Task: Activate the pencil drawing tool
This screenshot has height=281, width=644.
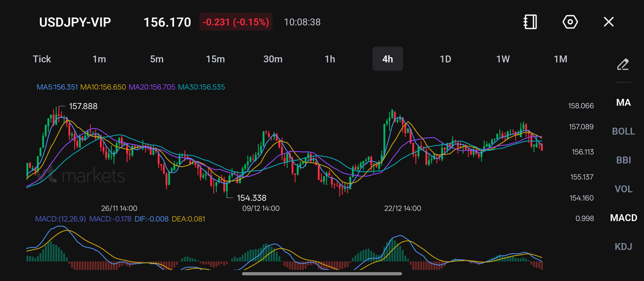Action: coord(623,65)
